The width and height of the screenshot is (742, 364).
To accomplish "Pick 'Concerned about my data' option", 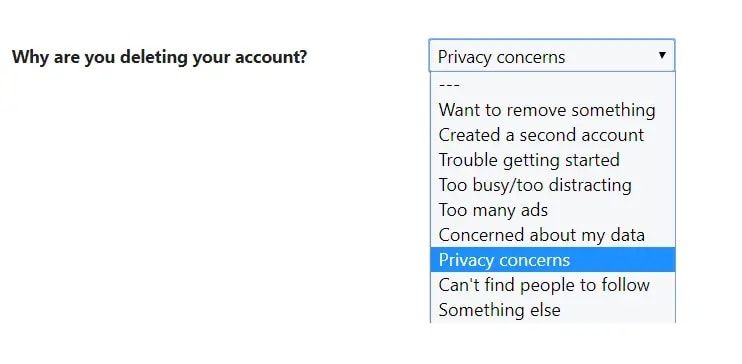I will (x=553, y=235).
